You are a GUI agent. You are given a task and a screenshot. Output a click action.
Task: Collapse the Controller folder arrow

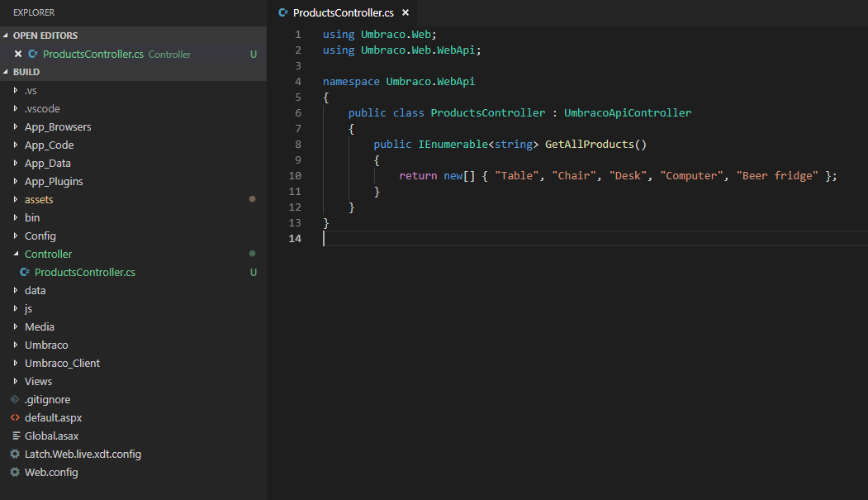pyautogui.click(x=16, y=254)
